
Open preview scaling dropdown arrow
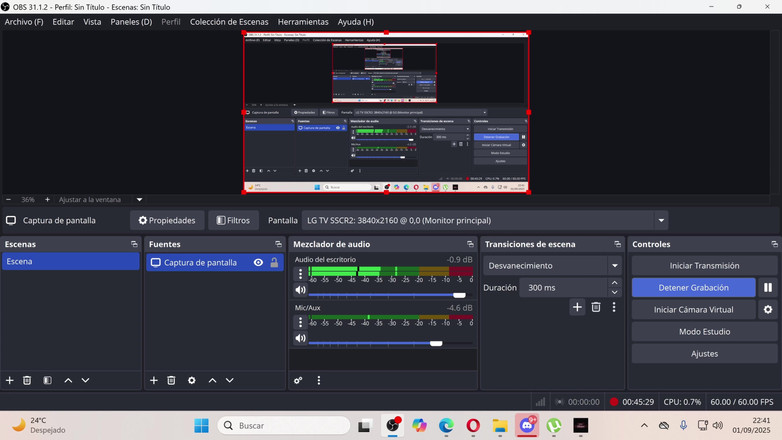point(140,200)
